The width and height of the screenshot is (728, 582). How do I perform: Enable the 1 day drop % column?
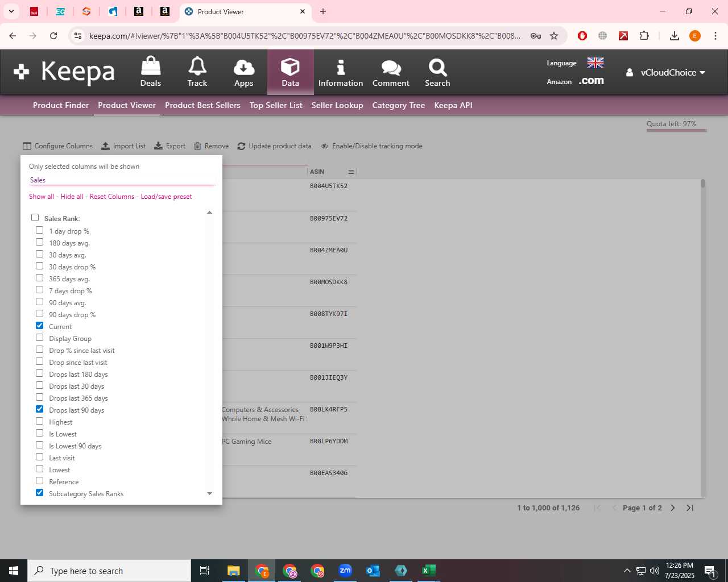click(39, 230)
